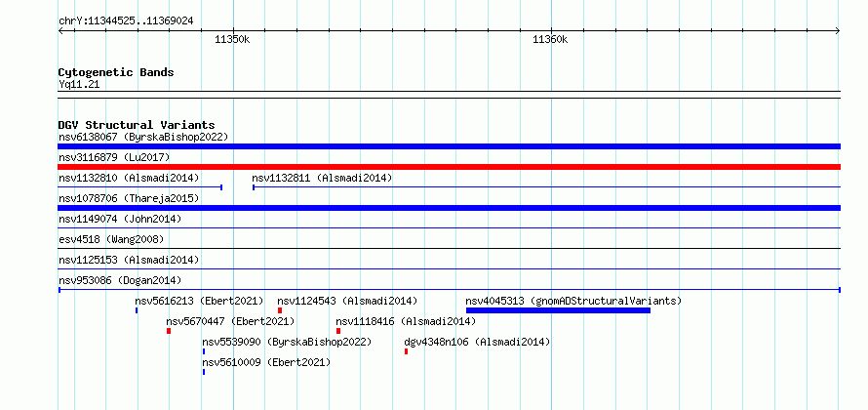Click the nsv1132811 (Alsmadi2014) label

(x=322, y=178)
